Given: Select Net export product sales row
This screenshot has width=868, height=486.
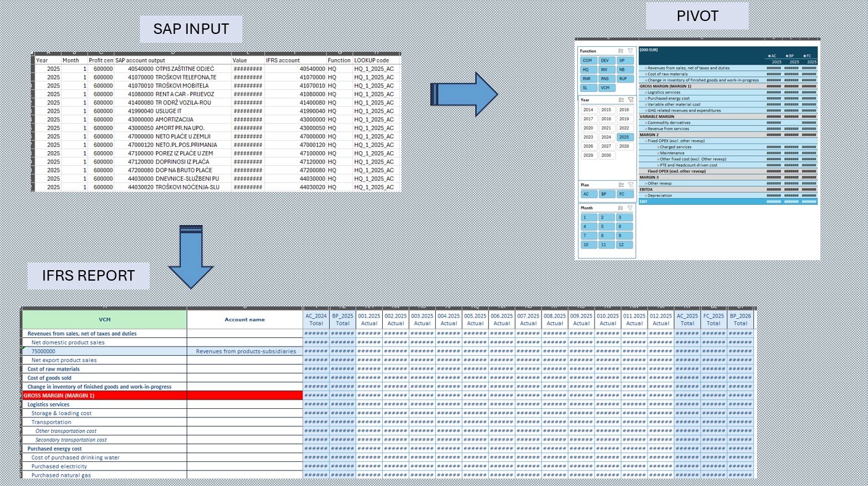Looking at the screenshot, I should [104, 360].
